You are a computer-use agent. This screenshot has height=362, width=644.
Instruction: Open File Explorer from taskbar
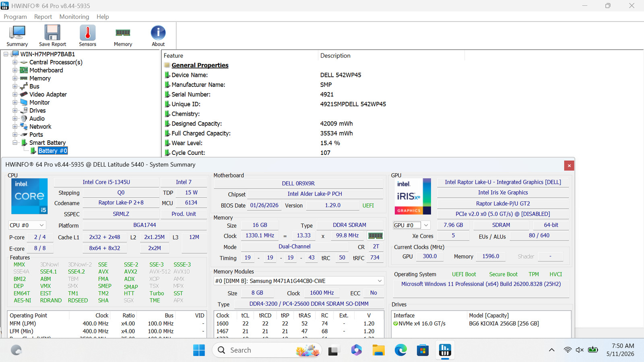(x=378, y=350)
